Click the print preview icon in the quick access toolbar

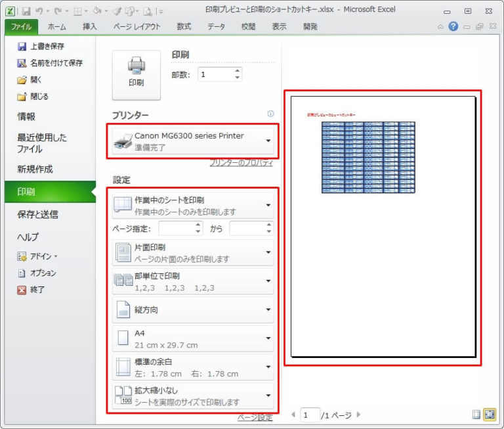[x=148, y=12]
